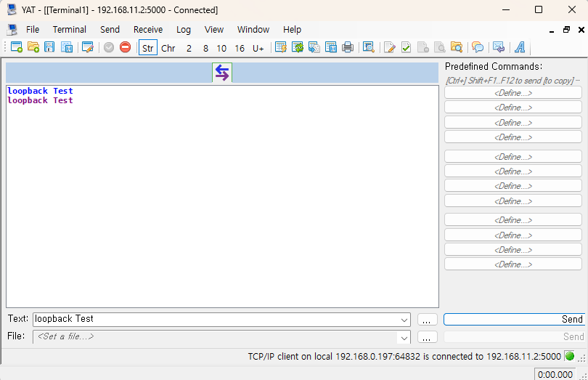Open the find magnifier icon
Screen dimensions: 588x380
(369, 47)
